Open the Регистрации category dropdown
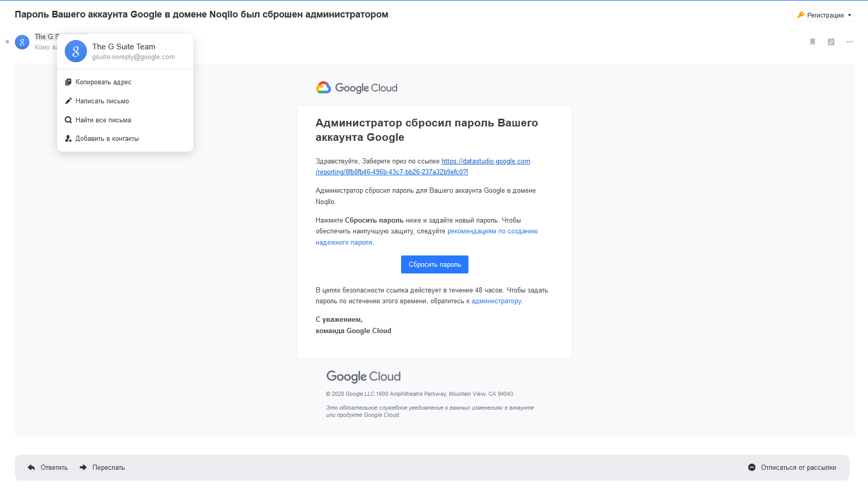Screen dimensions: 868x496 823,15
